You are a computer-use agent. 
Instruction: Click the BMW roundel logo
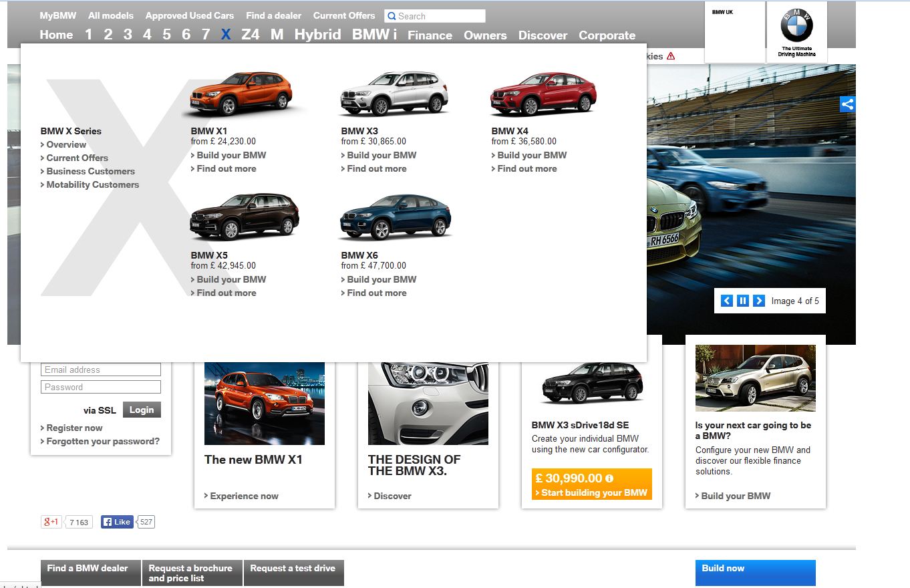[x=796, y=27]
